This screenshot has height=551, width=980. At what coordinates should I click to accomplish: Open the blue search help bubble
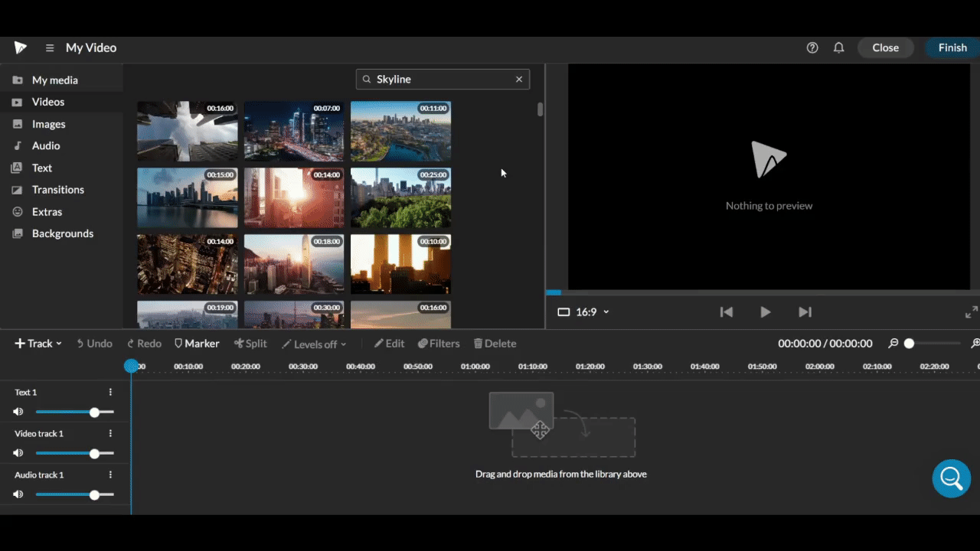click(952, 478)
